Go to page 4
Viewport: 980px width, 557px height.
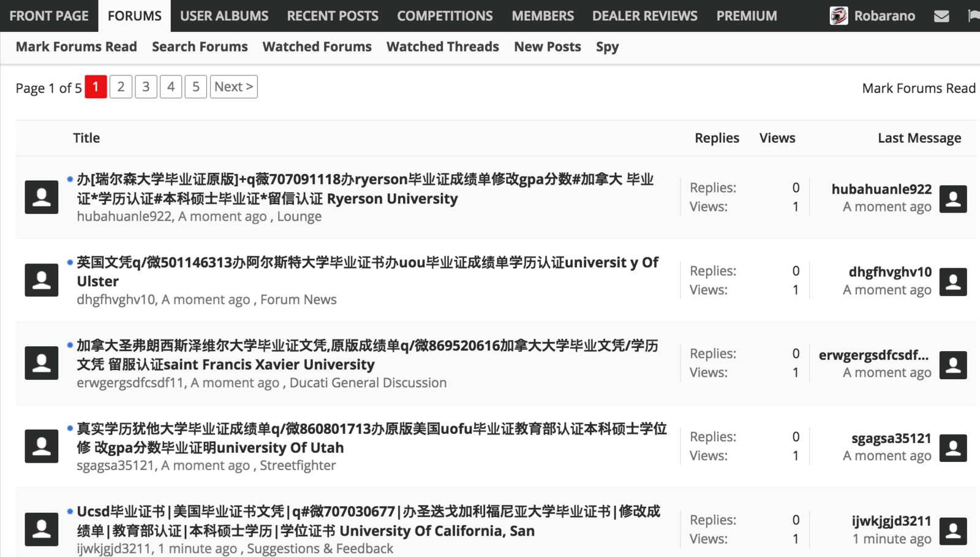171,86
